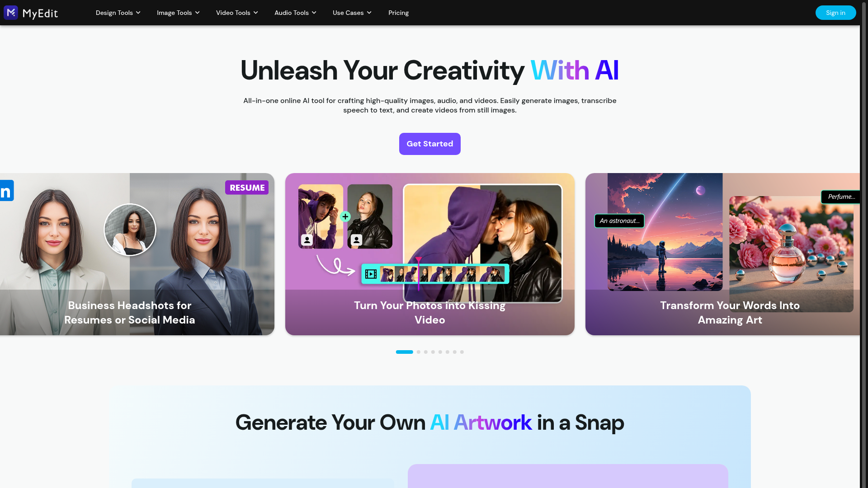Open the Video Tools dropdown menu
The width and height of the screenshot is (868, 488).
click(x=237, y=13)
